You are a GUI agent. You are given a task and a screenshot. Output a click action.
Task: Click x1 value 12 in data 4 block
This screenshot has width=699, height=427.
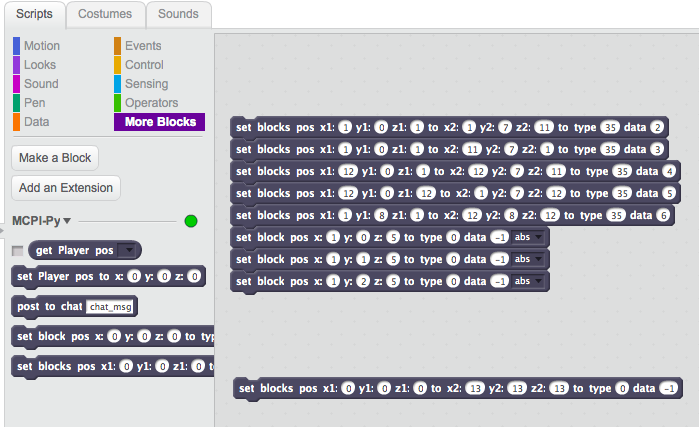348,172
